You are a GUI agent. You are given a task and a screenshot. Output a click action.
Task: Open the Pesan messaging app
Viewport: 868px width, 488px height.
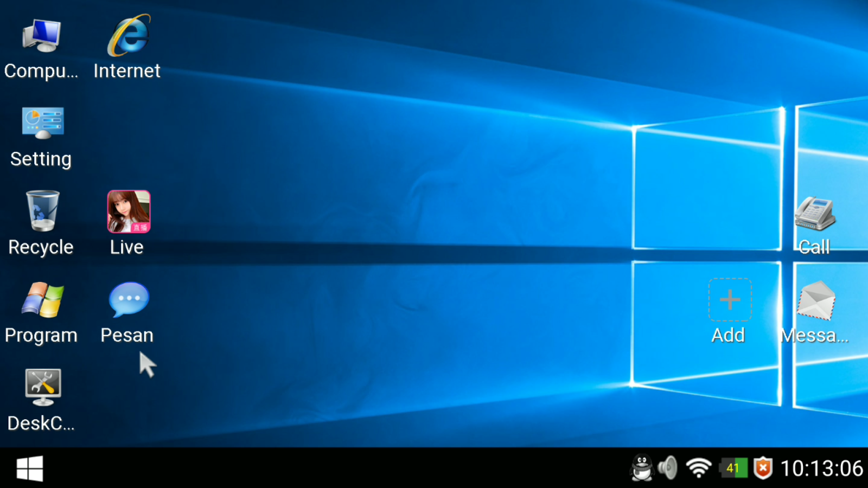click(127, 298)
